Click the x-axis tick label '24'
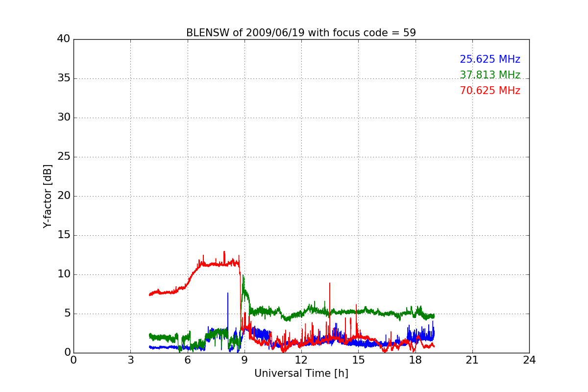 529,360
